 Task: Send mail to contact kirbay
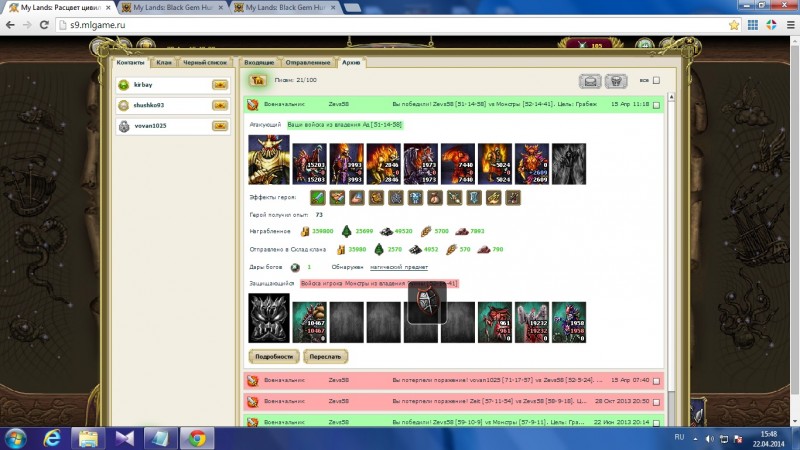pos(220,85)
